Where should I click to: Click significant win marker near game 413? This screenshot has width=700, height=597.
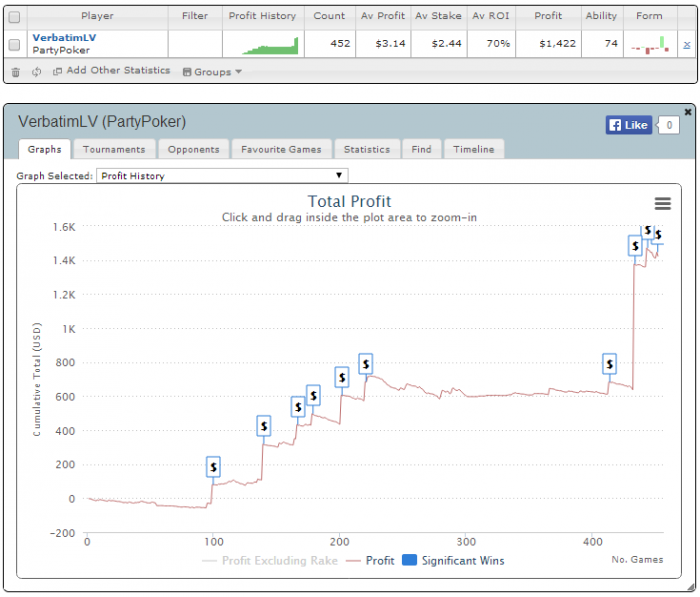pyautogui.click(x=609, y=364)
